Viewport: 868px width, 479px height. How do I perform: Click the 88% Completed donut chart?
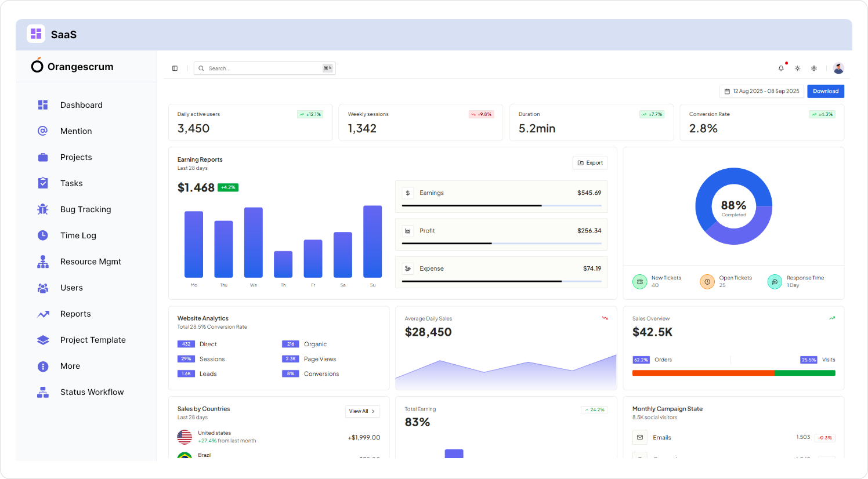coord(733,206)
